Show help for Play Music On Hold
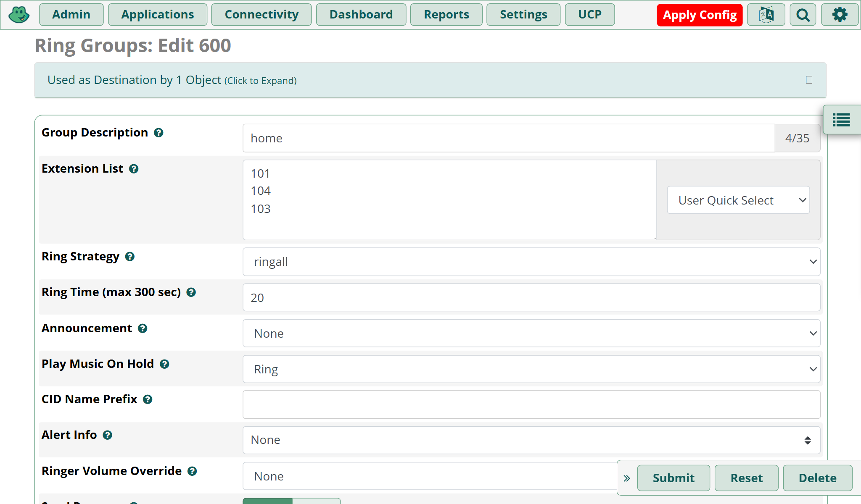This screenshot has width=861, height=504. (x=164, y=364)
